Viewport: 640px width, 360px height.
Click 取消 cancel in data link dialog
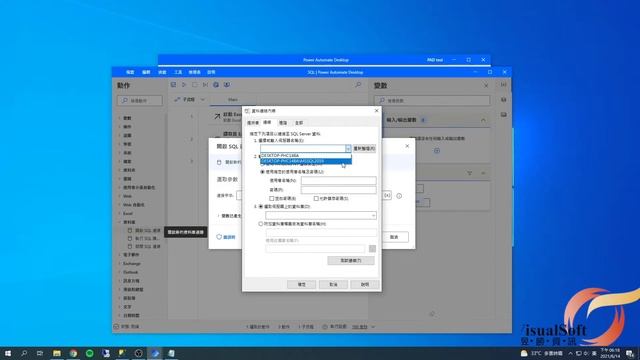coord(333,284)
